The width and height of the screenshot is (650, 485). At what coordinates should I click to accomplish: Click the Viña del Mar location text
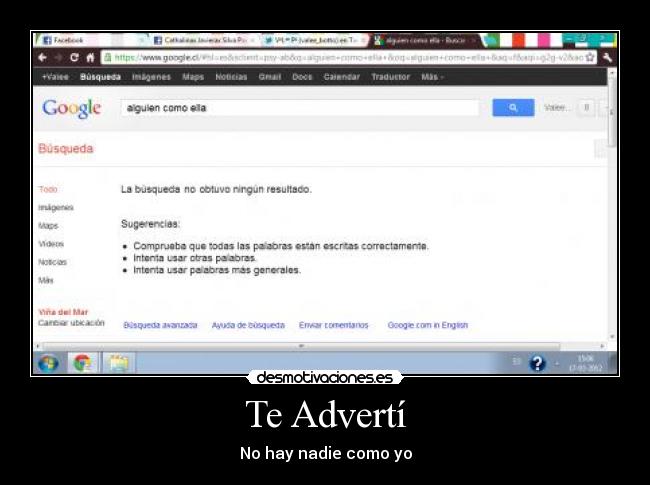(63, 312)
